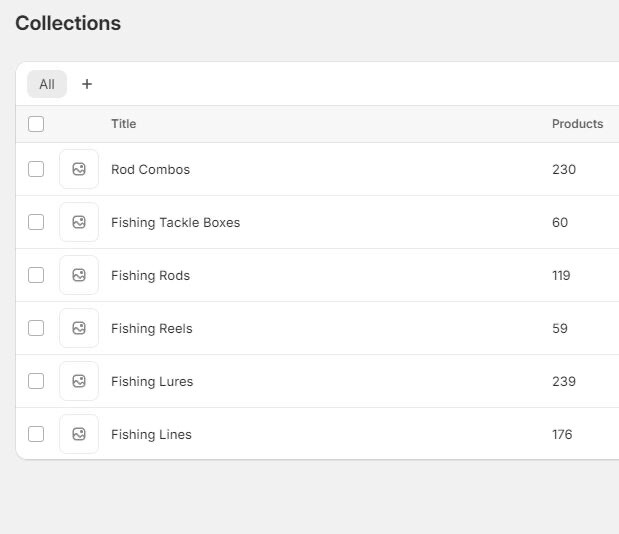Open the Fishing Lines collection title
The image size is (619, 534).
[151, 435]
